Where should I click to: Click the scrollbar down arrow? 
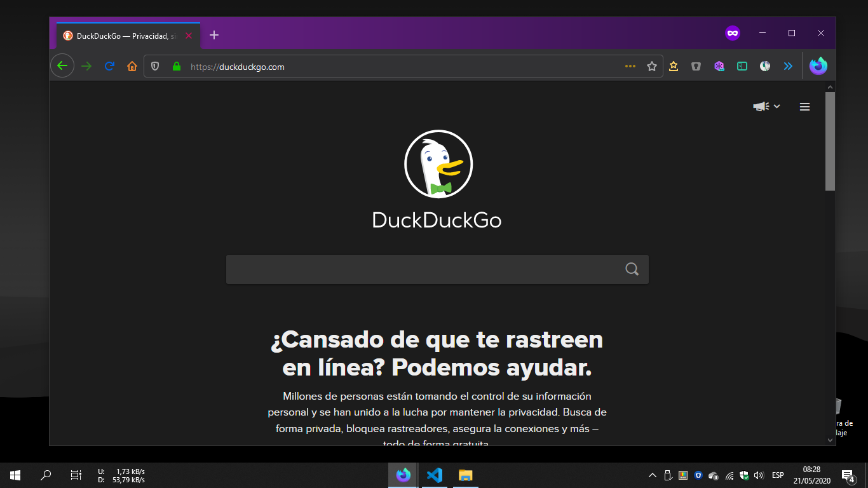point(830,440)
